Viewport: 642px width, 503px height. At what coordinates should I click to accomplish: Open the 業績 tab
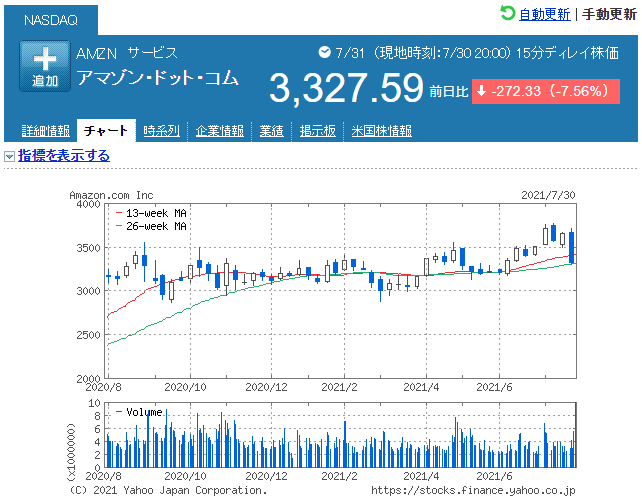pyautogui.click(x=271, y=131)
